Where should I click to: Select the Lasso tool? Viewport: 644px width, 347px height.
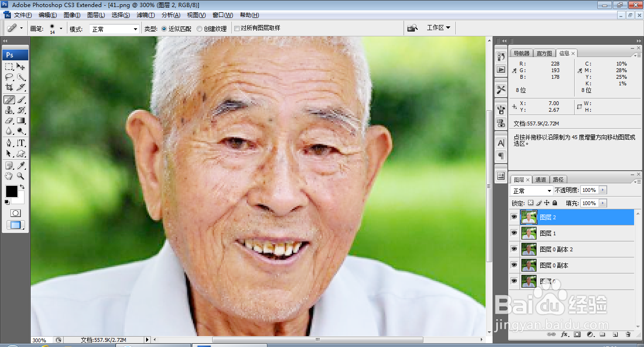[x=9, y=77]
